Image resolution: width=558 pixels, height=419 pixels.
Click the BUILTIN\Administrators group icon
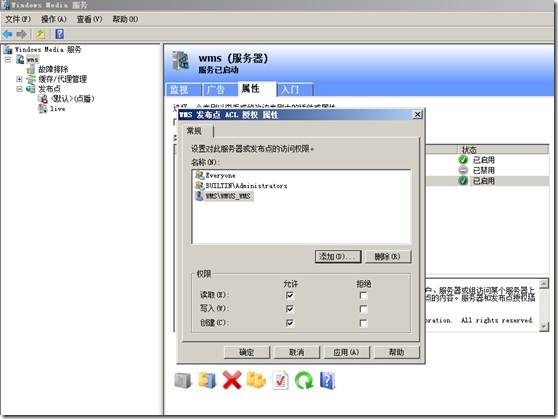click(x=200, y=185)
